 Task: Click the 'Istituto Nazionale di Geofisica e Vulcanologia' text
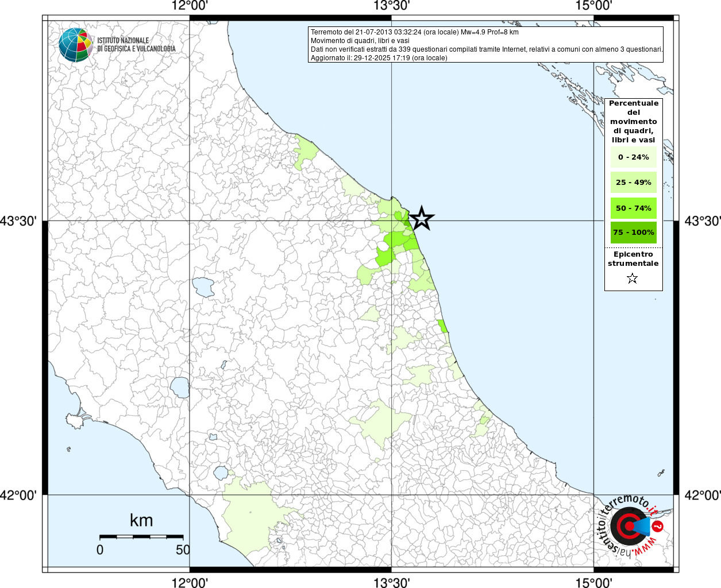click(136, 45)
